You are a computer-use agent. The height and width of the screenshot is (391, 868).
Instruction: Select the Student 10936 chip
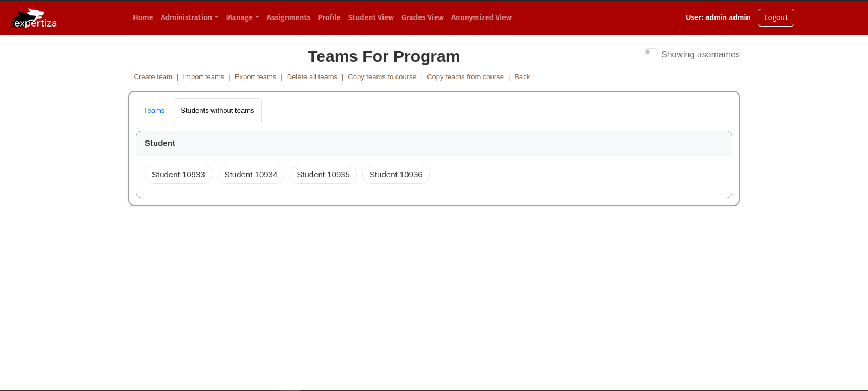point(395,175)
